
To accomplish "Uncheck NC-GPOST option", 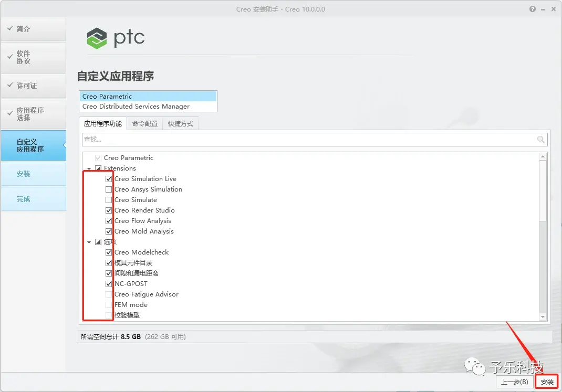I will click(109, 284).
